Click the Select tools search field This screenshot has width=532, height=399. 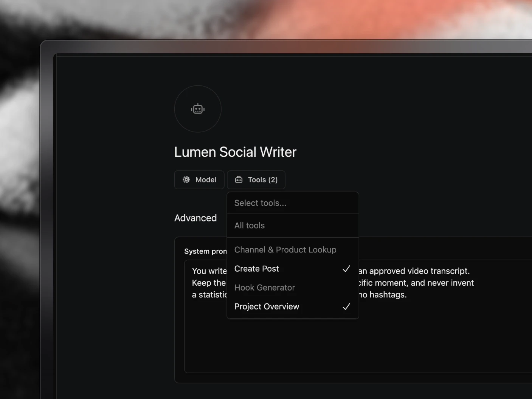tap(293, 203)
